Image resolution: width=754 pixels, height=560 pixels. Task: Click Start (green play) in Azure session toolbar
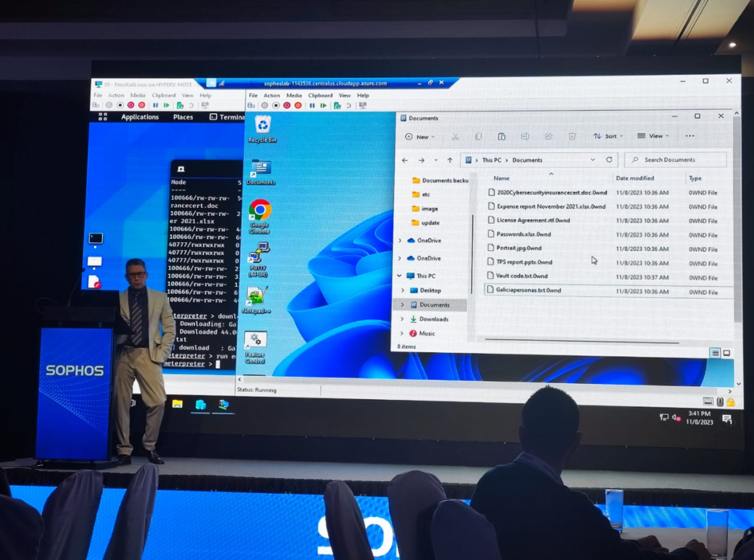(325, 105)
